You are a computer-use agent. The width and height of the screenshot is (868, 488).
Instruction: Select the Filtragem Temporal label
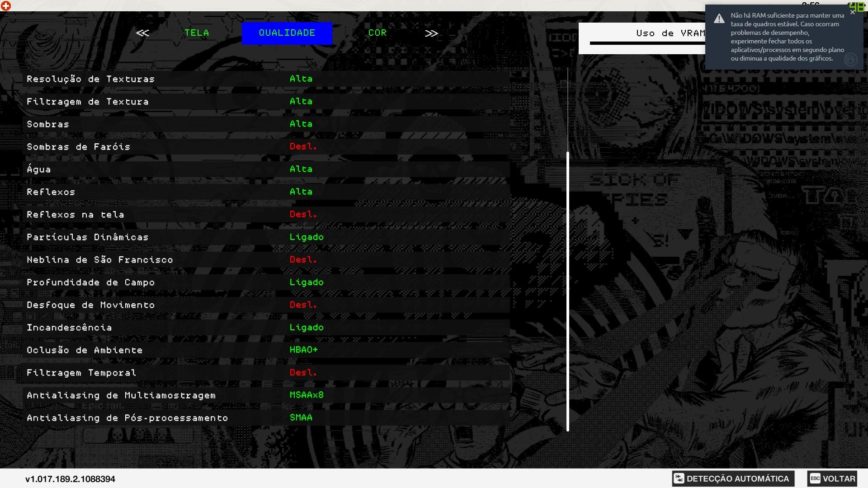pyautogui.click(x=81, y=373)
